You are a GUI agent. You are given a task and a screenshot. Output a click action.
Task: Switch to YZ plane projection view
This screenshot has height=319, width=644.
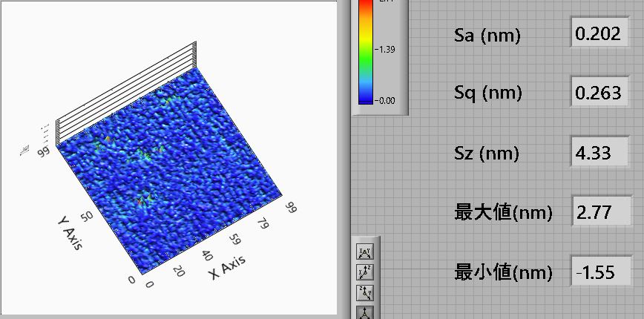click(x=366, y=292)
